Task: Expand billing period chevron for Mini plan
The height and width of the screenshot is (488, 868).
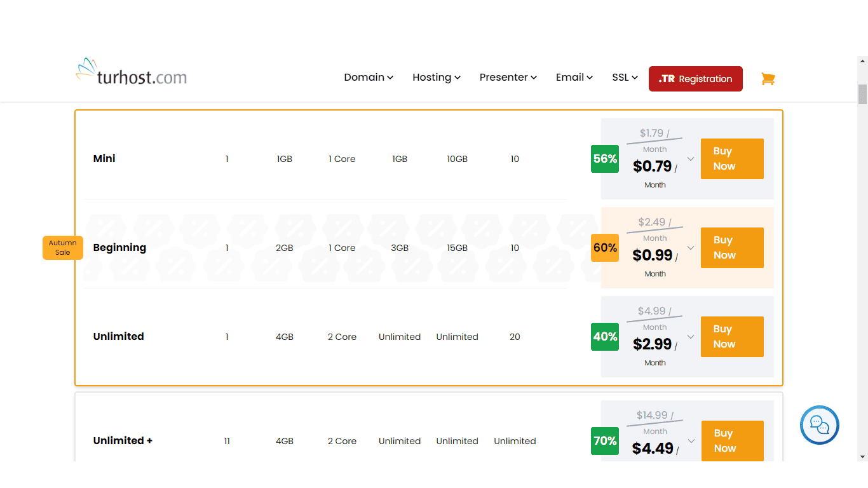Action: [x=691, y=159]
